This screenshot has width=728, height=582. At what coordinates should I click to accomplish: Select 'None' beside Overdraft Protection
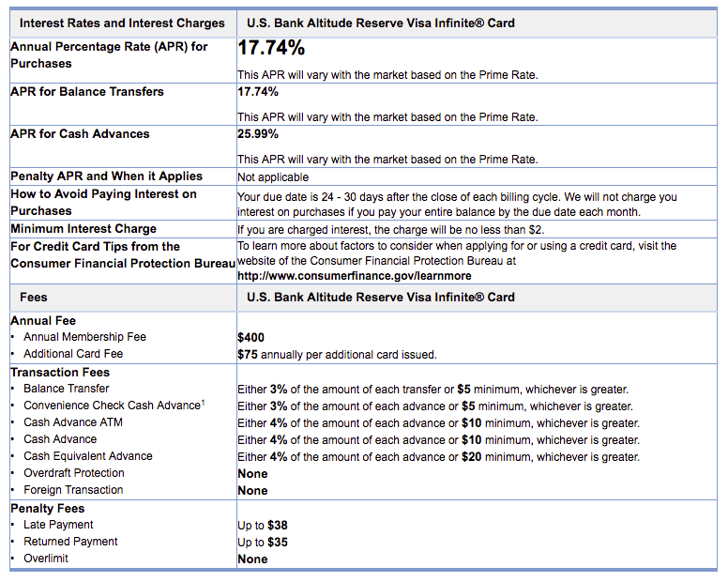pyautogui.click(x=252, y=474)
